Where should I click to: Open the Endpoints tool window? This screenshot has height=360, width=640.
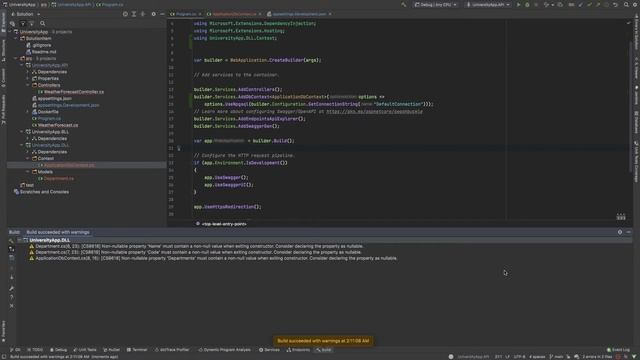[298, 350]
